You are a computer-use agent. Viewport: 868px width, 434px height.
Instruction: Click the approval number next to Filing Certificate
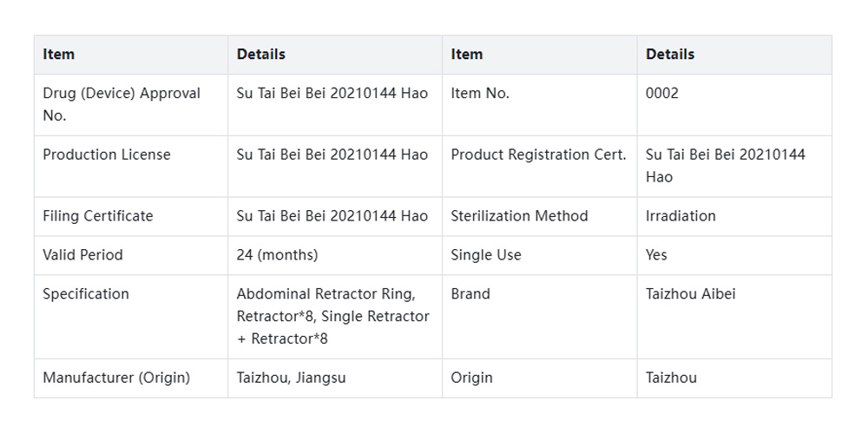pyautogui.click(x=332, y=216)
